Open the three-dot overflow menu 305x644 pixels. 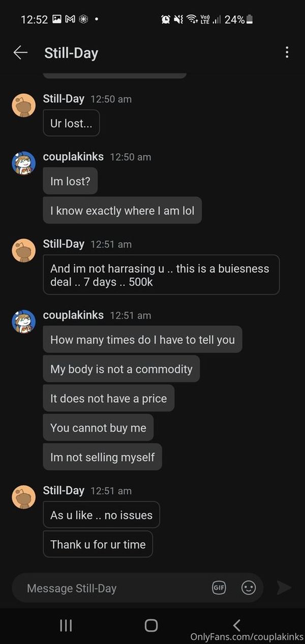point(287,52)
